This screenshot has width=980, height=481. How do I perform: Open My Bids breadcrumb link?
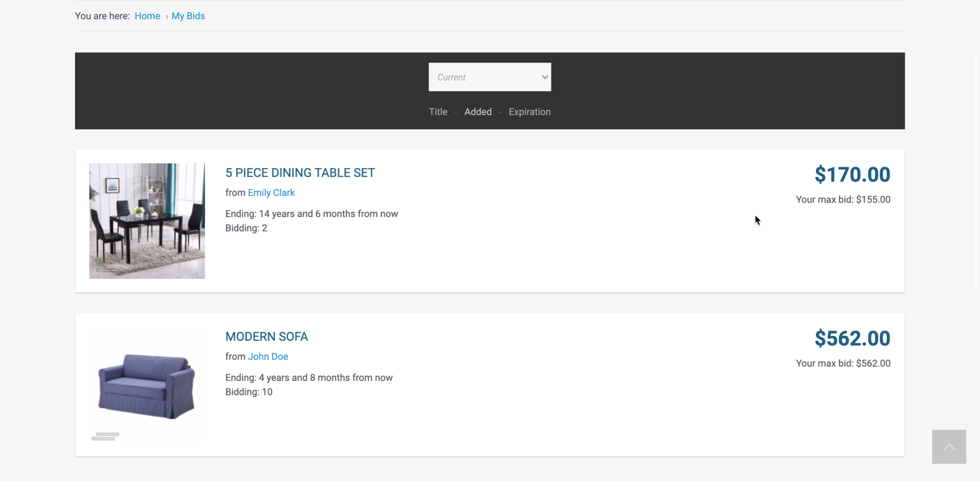[x=188, y=16]
